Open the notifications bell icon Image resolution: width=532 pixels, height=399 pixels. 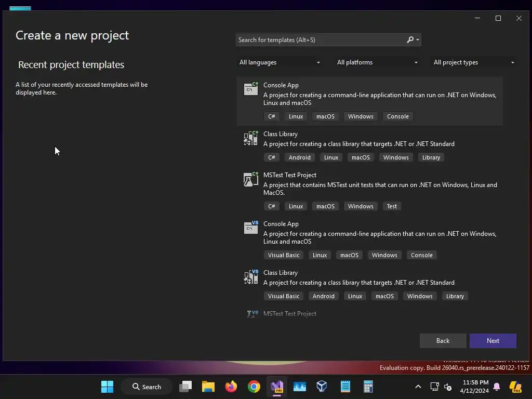click(x=497, y=387)
